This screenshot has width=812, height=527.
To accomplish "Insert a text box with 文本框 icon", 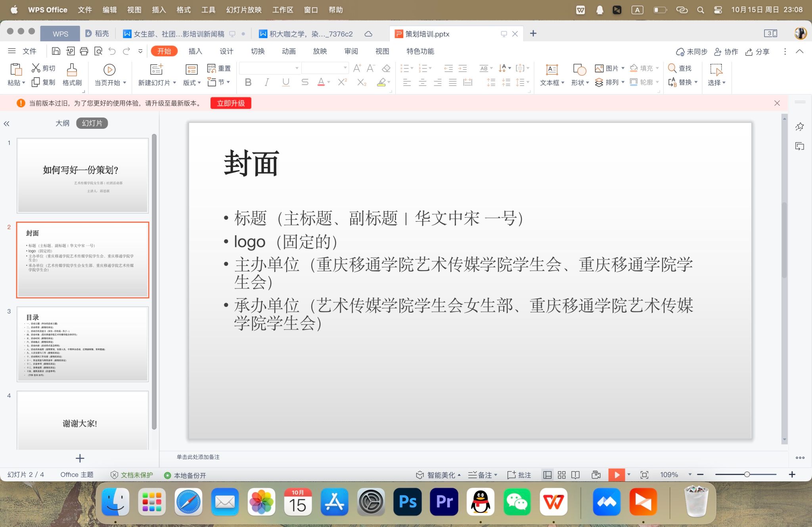I will click(x=552, y=70).
